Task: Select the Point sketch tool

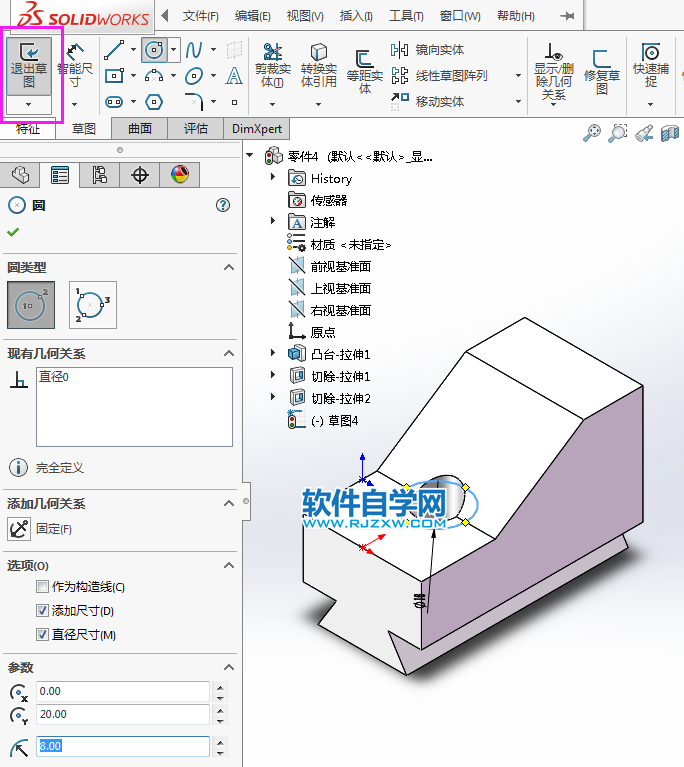Action: click(234, 102)
